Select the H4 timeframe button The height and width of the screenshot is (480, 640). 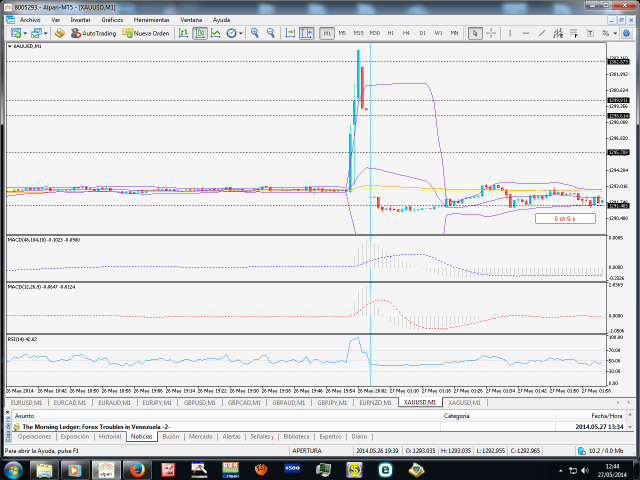[406, 33]
